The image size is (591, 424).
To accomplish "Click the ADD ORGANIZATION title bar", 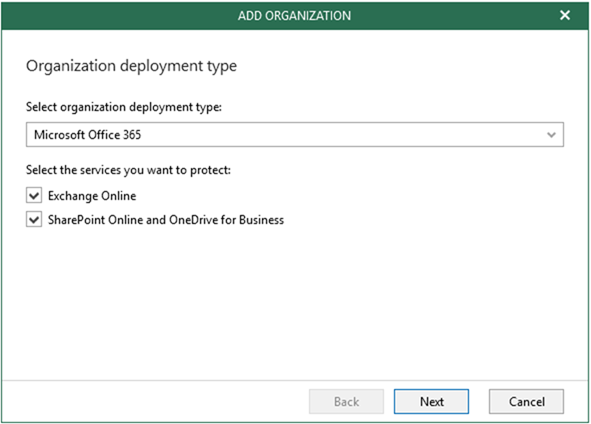I will tap(294, 15).
